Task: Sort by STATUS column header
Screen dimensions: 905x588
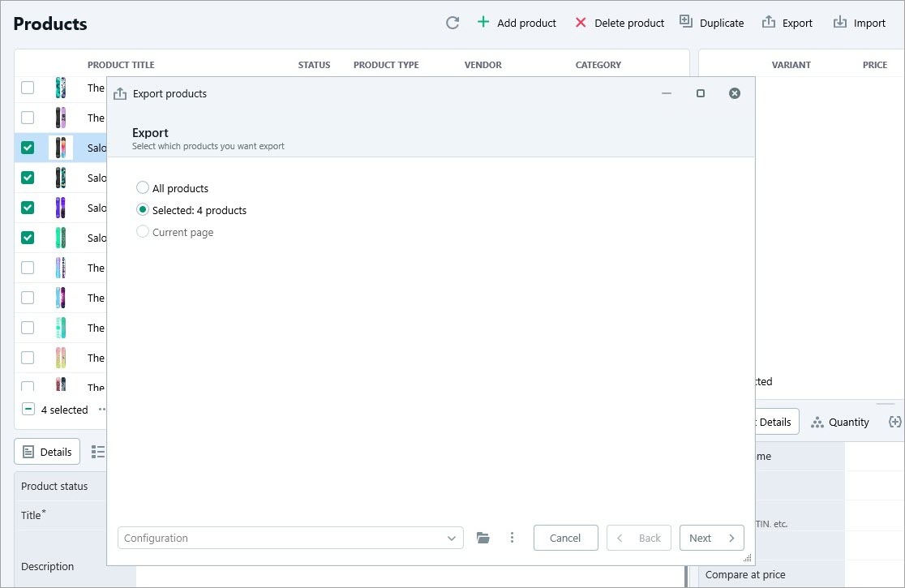Action: [315, 65]
